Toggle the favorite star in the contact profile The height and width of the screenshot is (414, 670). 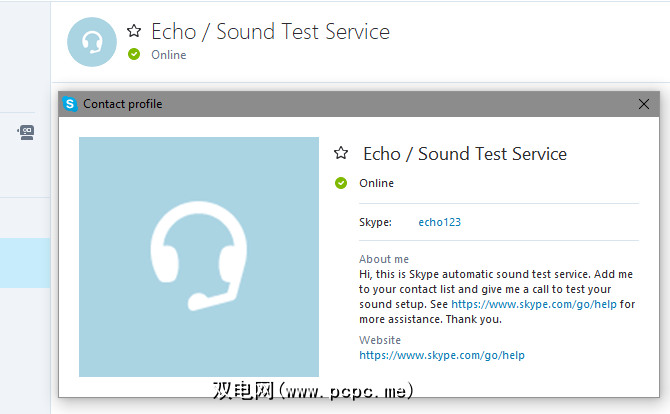point(342,153)
